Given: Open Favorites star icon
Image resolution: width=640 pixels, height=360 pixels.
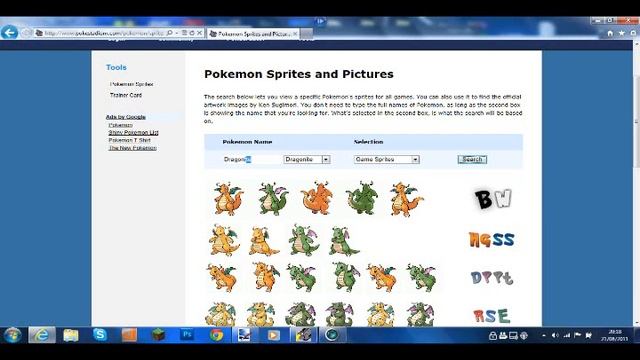Looking at the screenshot, I should pos(621,33).
